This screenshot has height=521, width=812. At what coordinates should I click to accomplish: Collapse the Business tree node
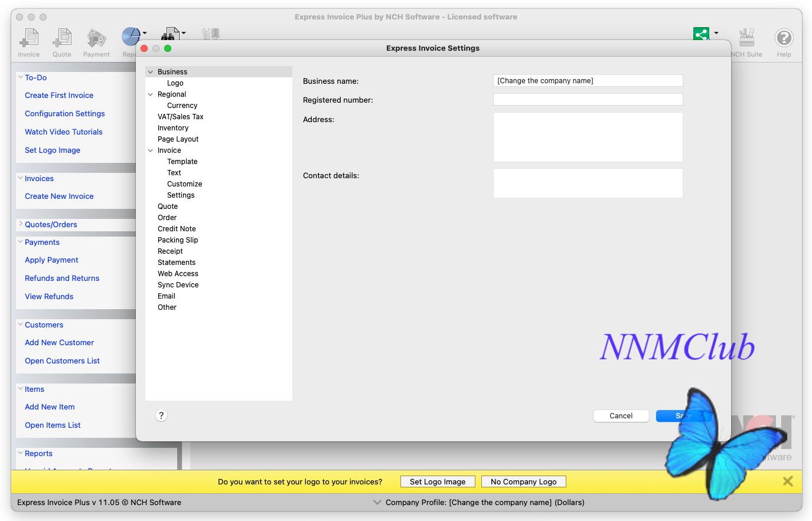click(151, 72)
